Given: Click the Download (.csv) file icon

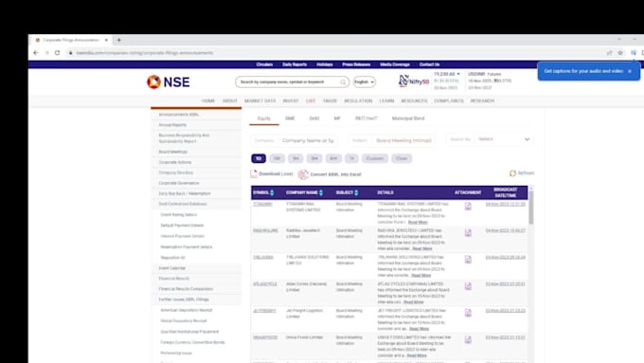Looking at the screenshot, I should coord(254,173).
